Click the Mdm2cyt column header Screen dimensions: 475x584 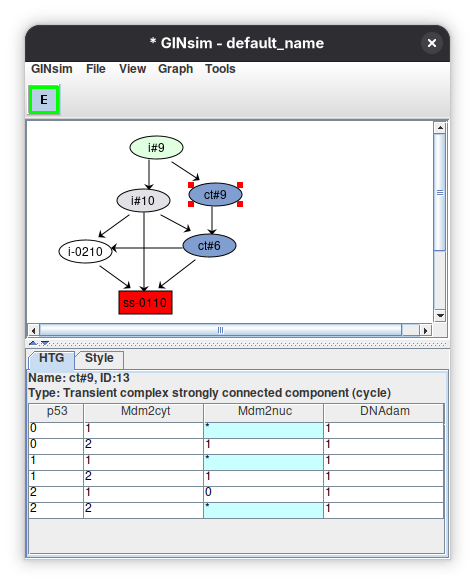point(144,412)
